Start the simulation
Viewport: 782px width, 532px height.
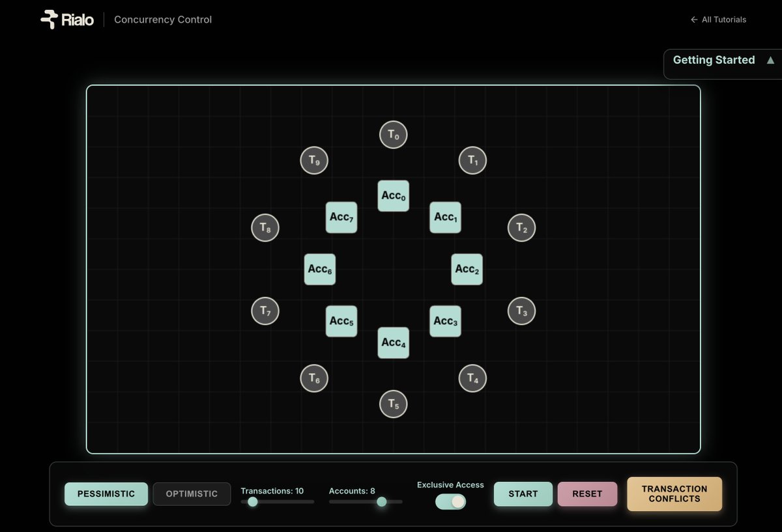[523, 494]
